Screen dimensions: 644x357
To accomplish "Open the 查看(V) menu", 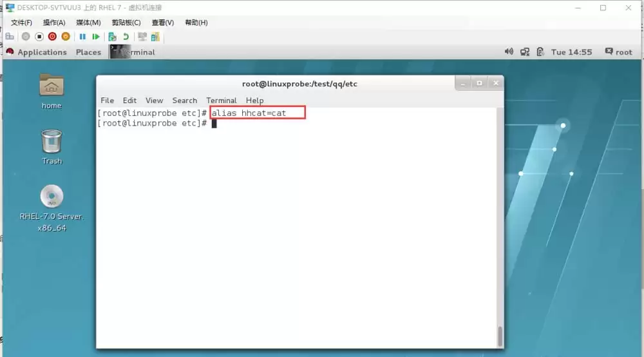I will pyautogui.click(x=163, y=23).
